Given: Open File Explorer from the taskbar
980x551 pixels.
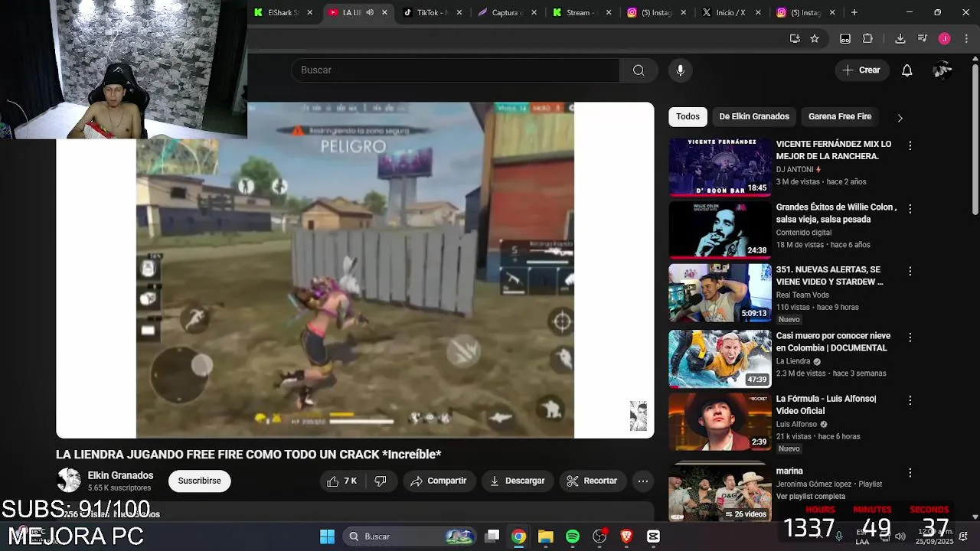Looking at the screenshot, I should point(545,536).
